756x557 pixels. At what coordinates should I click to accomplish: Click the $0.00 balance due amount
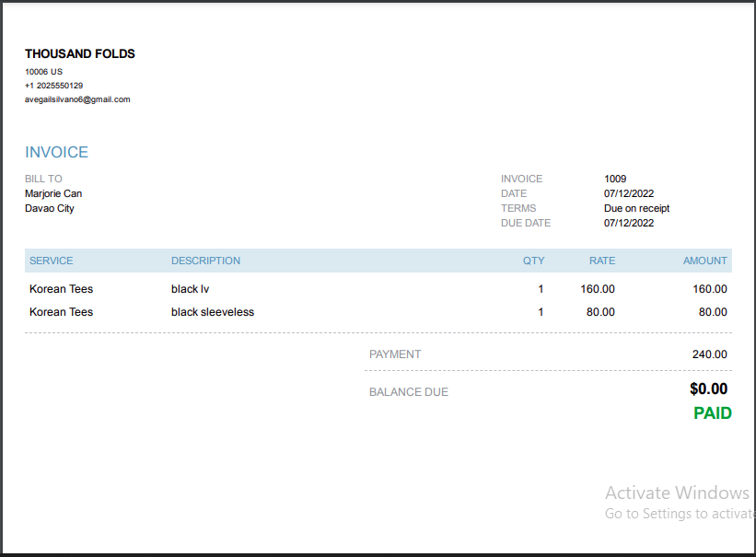(x=708, y=389)
